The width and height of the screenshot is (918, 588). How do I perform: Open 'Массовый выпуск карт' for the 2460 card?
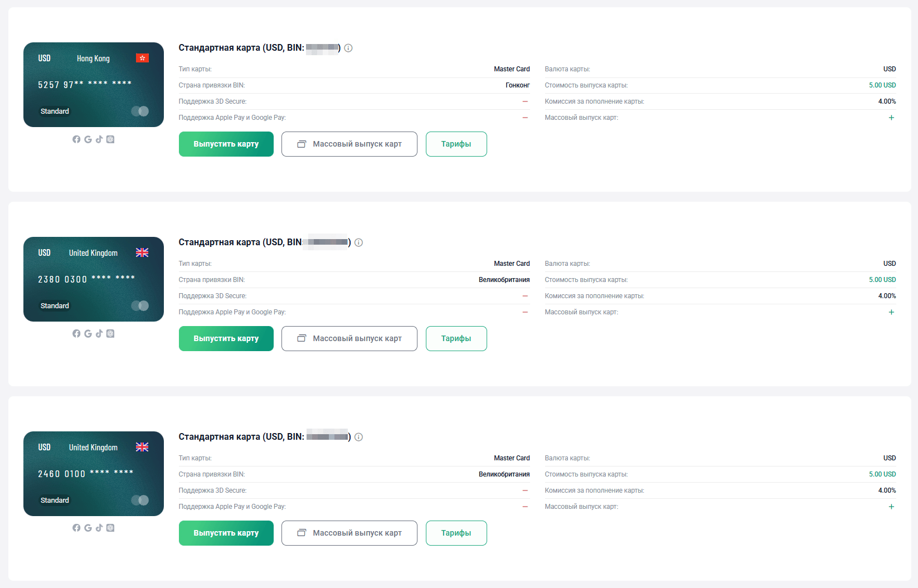[x=349, y=533]
